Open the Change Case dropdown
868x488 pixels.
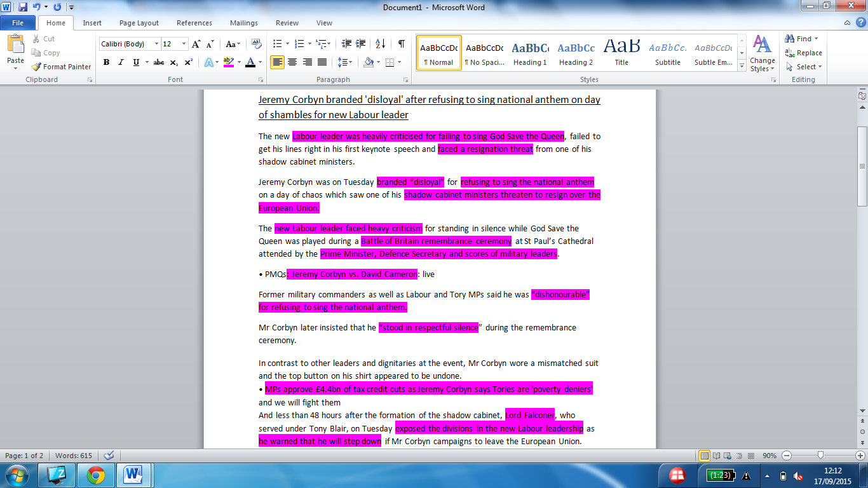233,44
